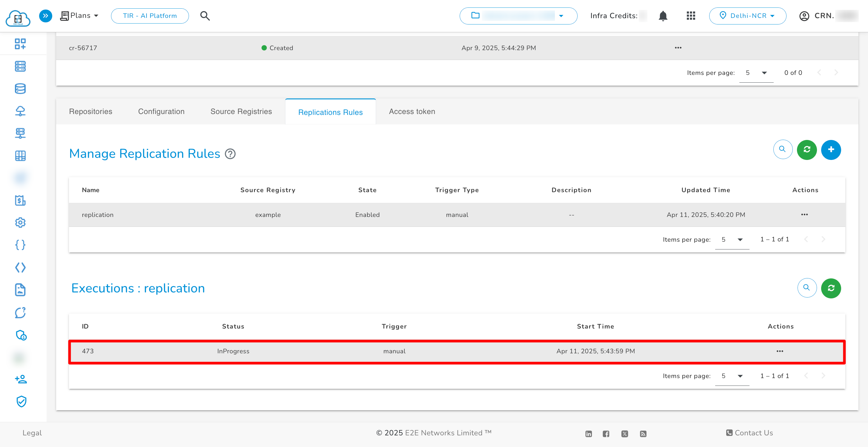868x447 pixels.
Task: Switch to the Access token tab
Action: (412, 112)
